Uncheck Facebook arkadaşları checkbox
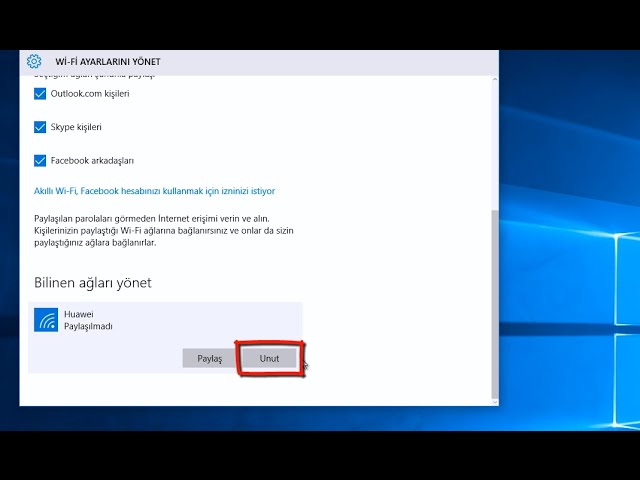 (x=40, y=160)
